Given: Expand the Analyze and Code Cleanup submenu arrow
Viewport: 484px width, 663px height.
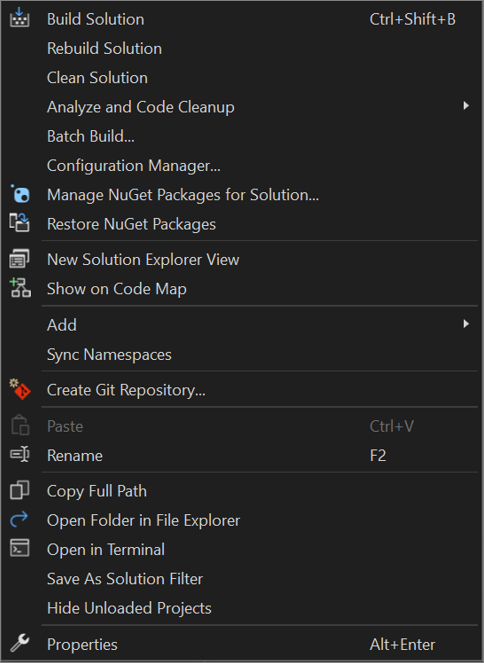Looking at the screenshot, I should pos(466,106).
